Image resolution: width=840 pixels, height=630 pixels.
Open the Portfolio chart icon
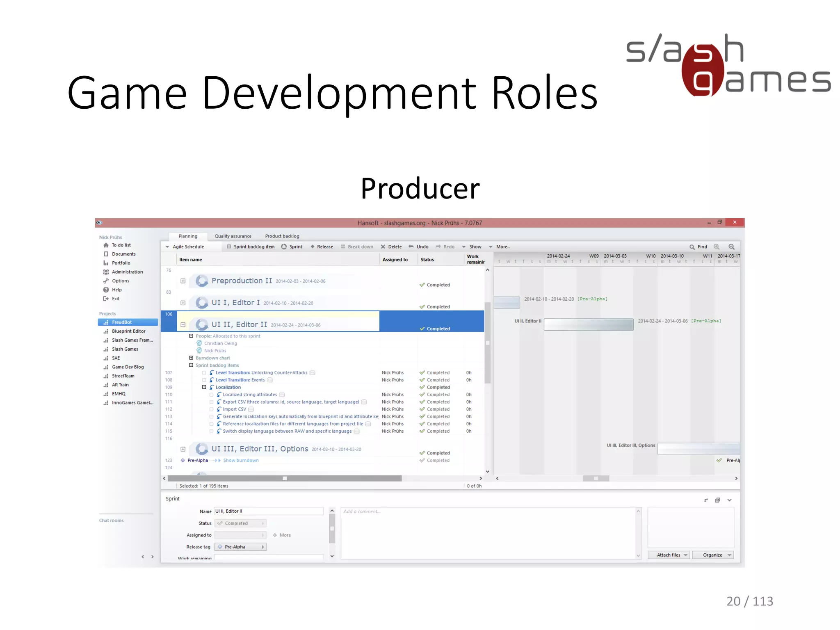[x=106, y=263]
